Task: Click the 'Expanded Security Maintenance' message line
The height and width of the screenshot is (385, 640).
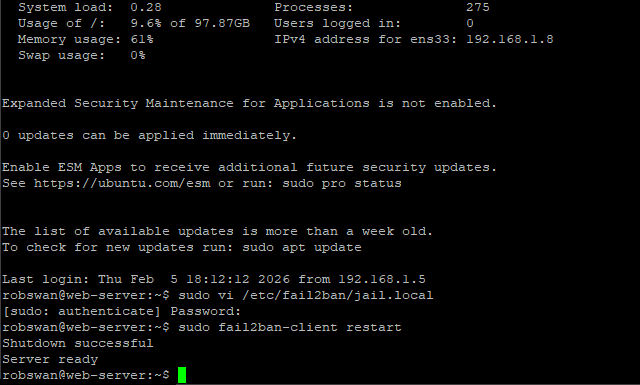Action: pos(249,103)
